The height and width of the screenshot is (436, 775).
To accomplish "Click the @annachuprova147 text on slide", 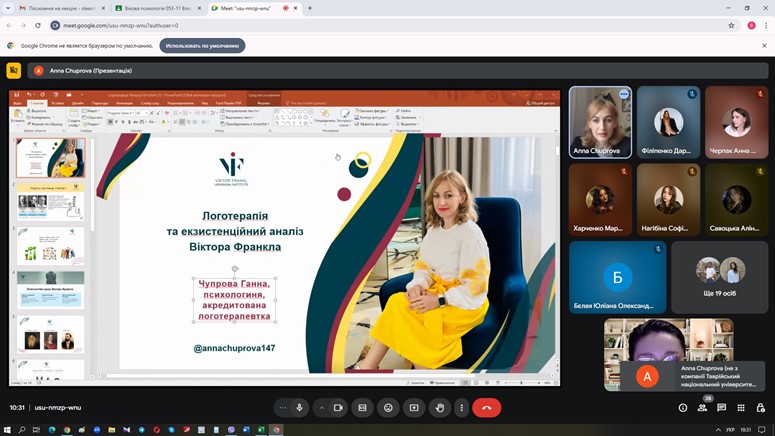I will [234, 348].
